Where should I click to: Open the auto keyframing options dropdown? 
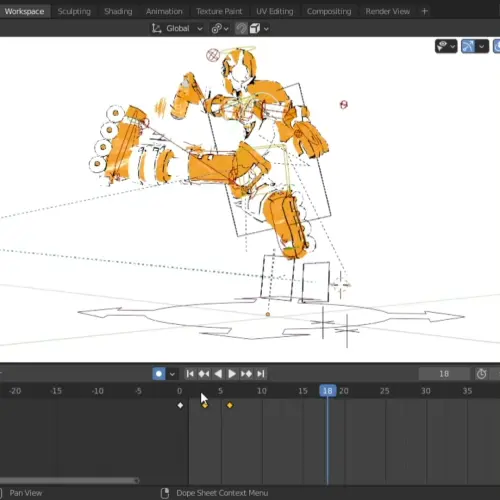tap(172, 374)
